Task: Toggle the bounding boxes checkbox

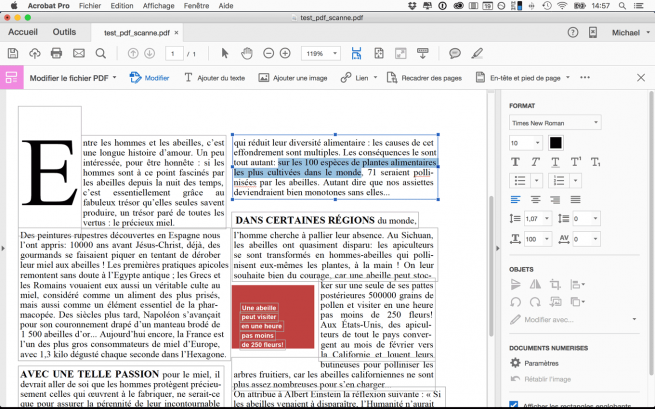Action: (514, 405)
